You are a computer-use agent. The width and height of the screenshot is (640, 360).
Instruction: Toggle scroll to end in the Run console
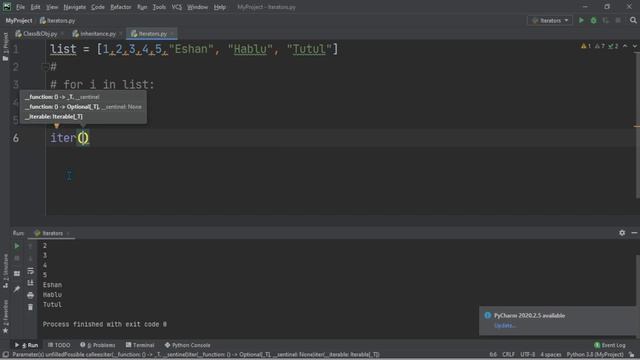tap(31, 283)
